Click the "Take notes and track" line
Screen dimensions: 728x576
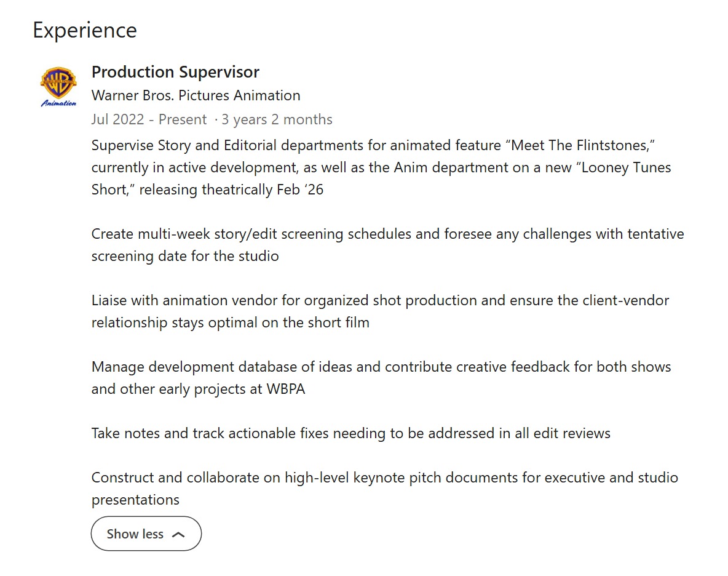click(x=350, y=433)
